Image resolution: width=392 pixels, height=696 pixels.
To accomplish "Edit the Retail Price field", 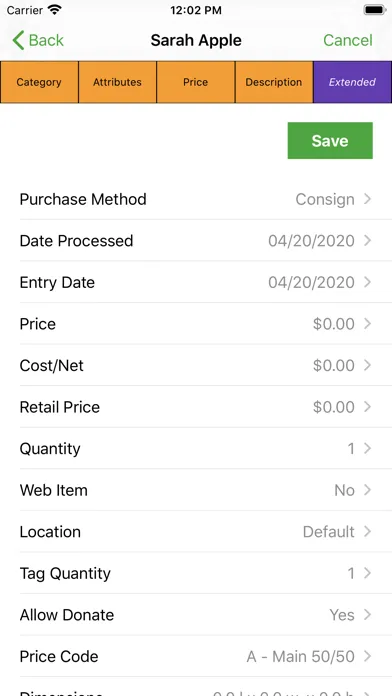I will pos(206,407).
